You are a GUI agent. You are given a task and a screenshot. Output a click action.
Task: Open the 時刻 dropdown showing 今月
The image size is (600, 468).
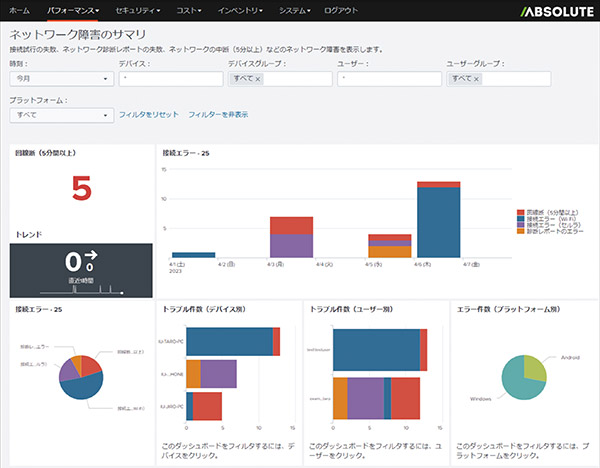tap(60, 79)
